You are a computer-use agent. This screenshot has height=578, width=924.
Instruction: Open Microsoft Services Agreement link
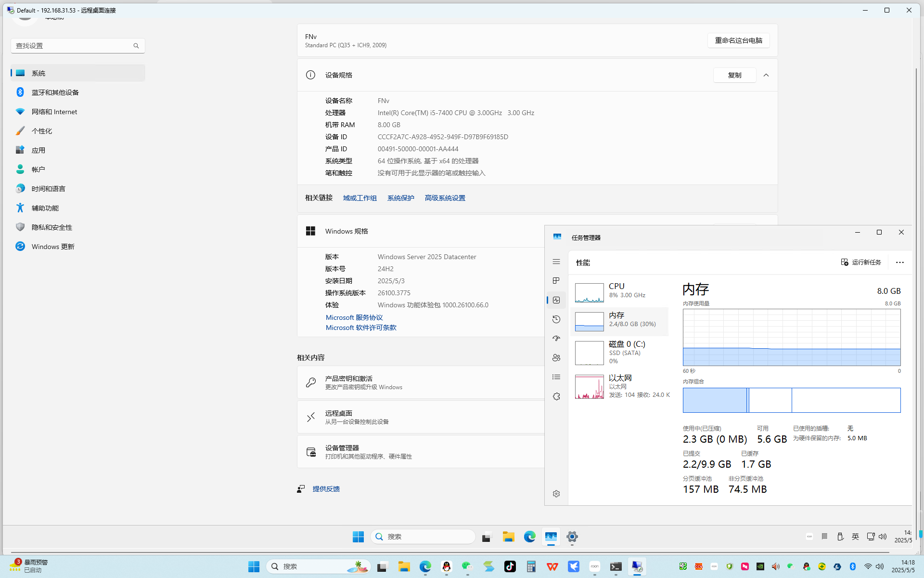[354, 317]
